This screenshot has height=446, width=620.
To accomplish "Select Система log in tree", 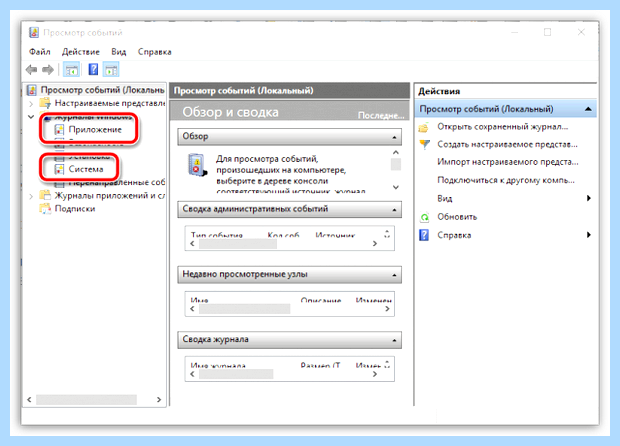I will 86,169.
